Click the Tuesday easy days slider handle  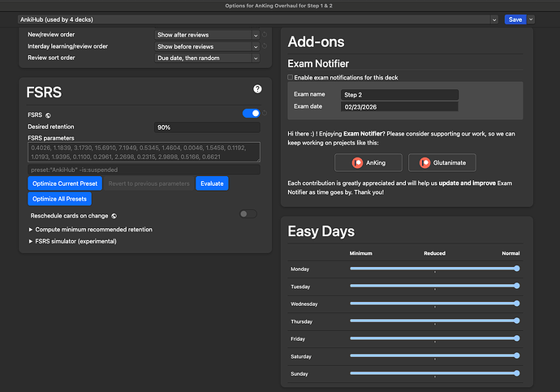click(517, 286)
